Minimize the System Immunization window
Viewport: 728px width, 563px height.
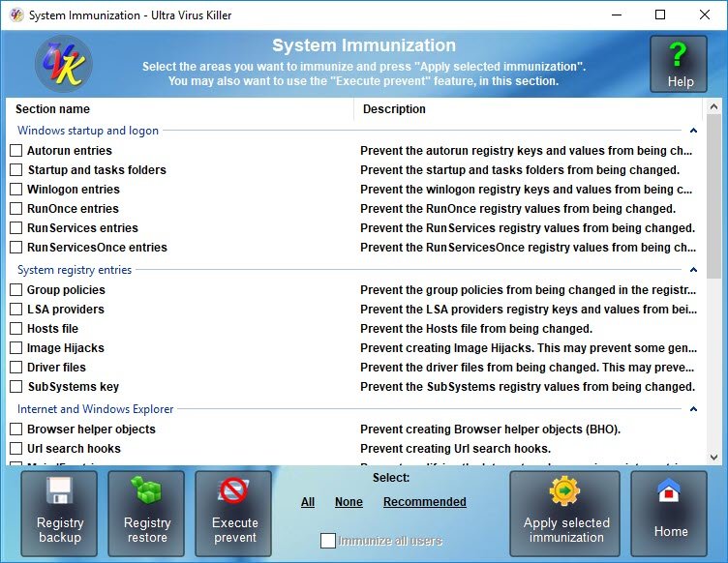(x=617, y=15)
